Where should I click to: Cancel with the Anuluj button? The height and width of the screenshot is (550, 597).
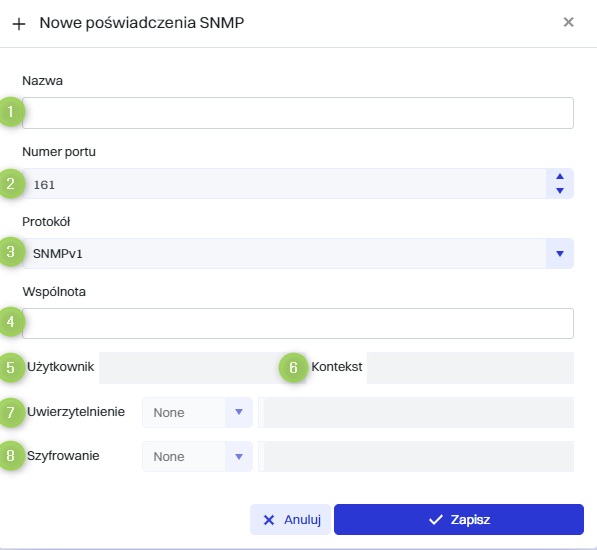coord(290,520)
